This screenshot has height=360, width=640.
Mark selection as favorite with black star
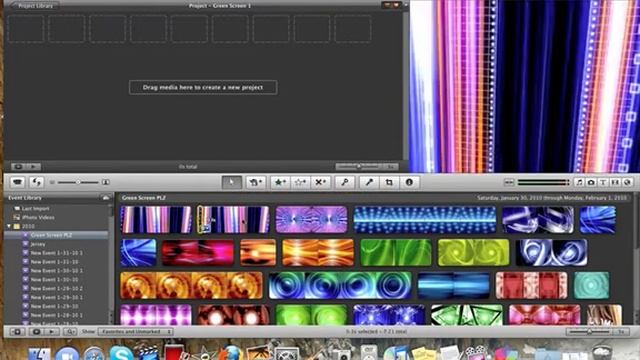tap(280, 182)
